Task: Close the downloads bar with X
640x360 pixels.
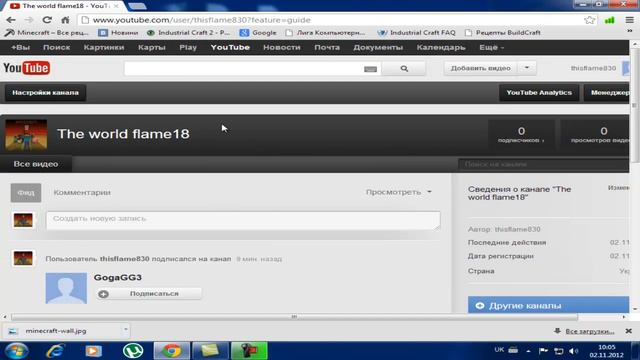Action: click(629, 331)
